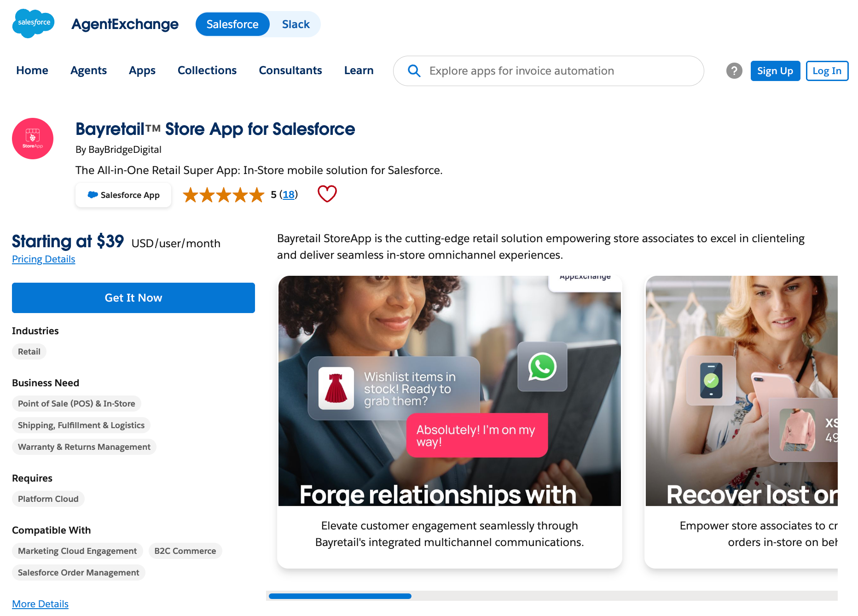Viewport: 858px width, 616px height.
Task: Click the search magnifier icon
Action: tap(414, 71)
